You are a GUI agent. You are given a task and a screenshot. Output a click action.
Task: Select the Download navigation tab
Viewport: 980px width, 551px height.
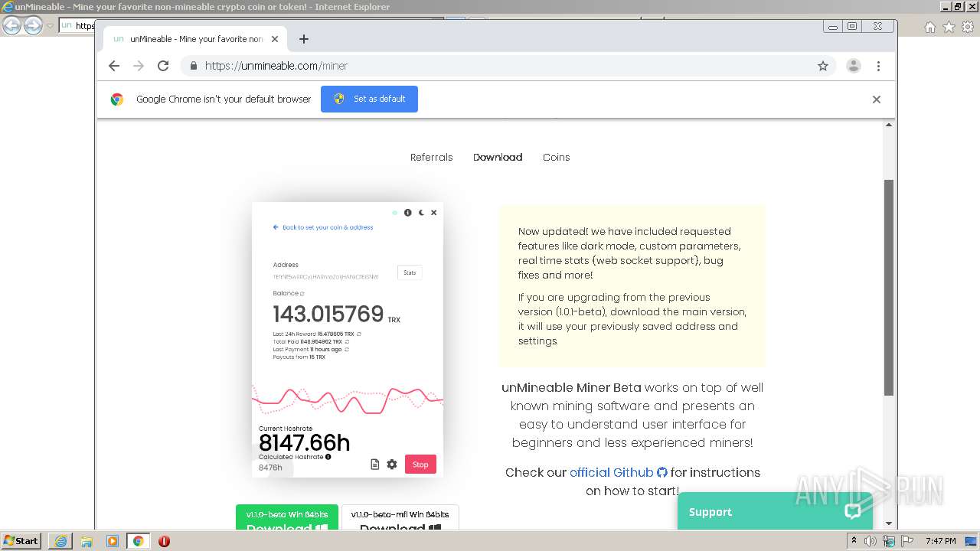(x=498, y=157)
